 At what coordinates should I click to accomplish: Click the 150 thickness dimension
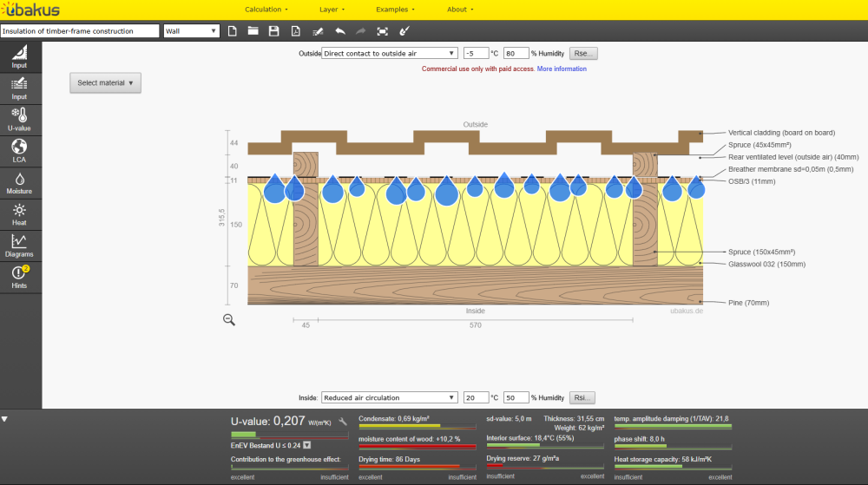tap(236, 225)
